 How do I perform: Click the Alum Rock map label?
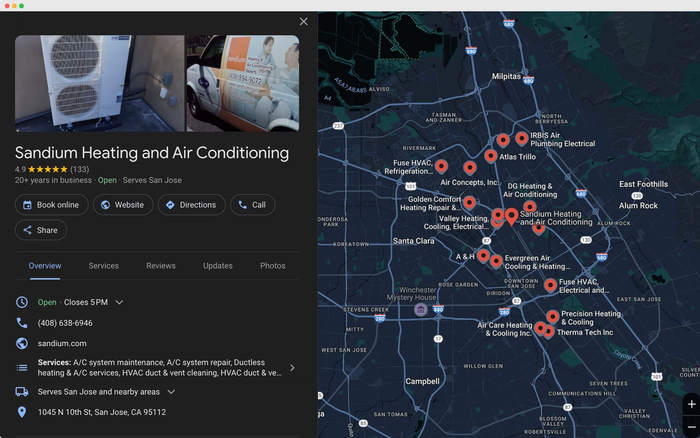coord(638,206)
